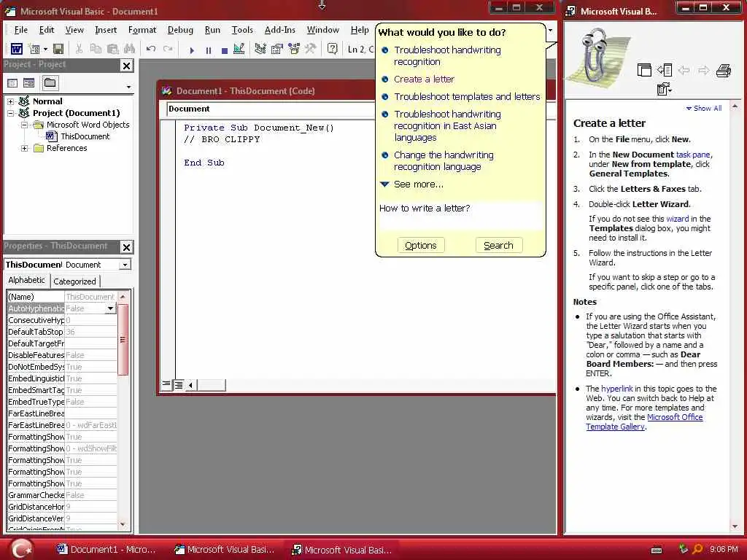The width and height of the screenshot is (747, 560).
Task: Click the Reset stop icon
Action: click(225, 50)
